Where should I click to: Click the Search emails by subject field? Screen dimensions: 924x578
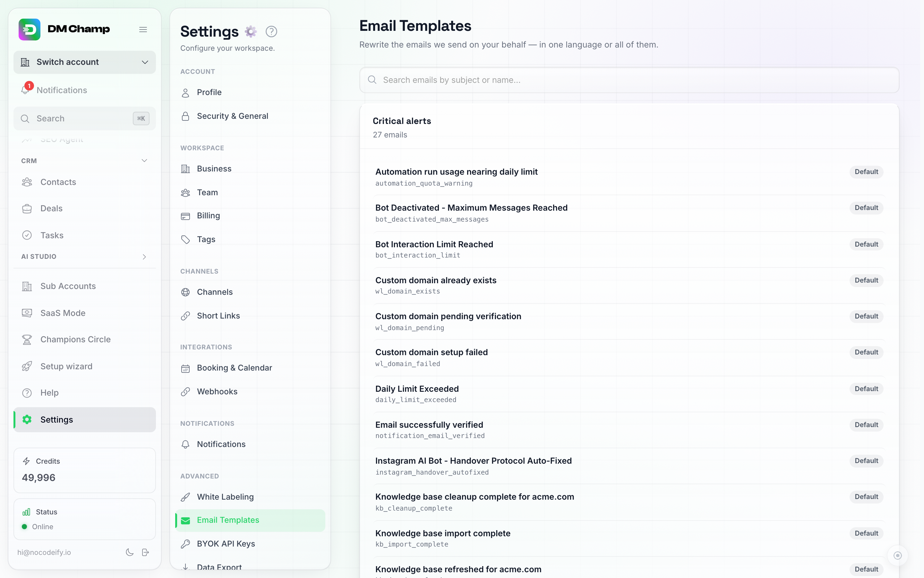[x=629, y=80]
